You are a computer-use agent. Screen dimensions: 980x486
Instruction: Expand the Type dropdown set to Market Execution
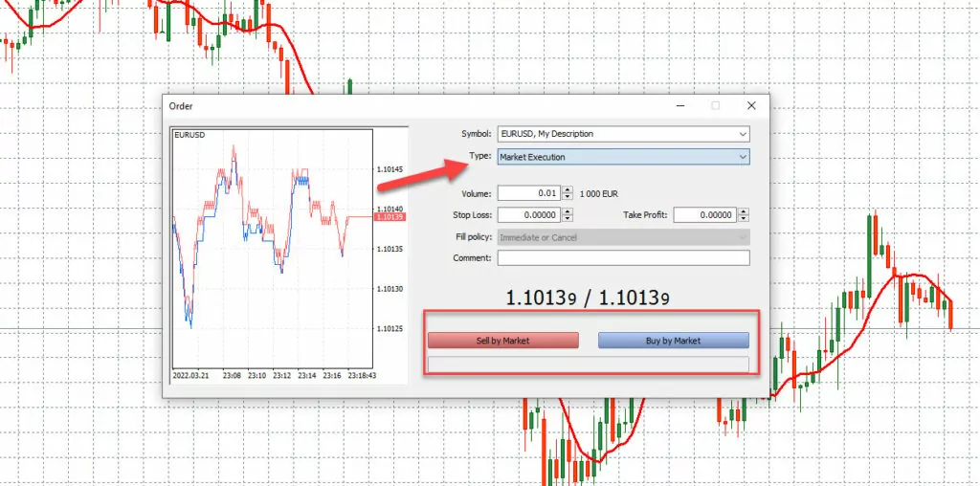623,157
